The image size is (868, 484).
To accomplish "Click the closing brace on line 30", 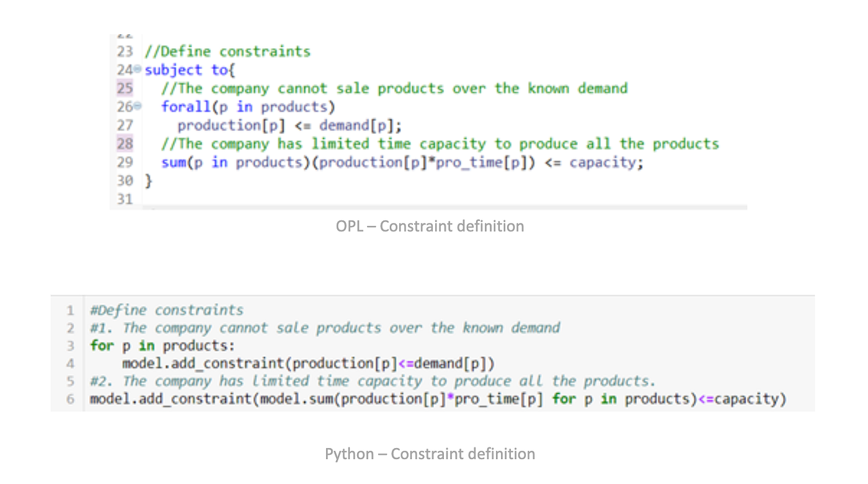I will click(x=148, y=181).
